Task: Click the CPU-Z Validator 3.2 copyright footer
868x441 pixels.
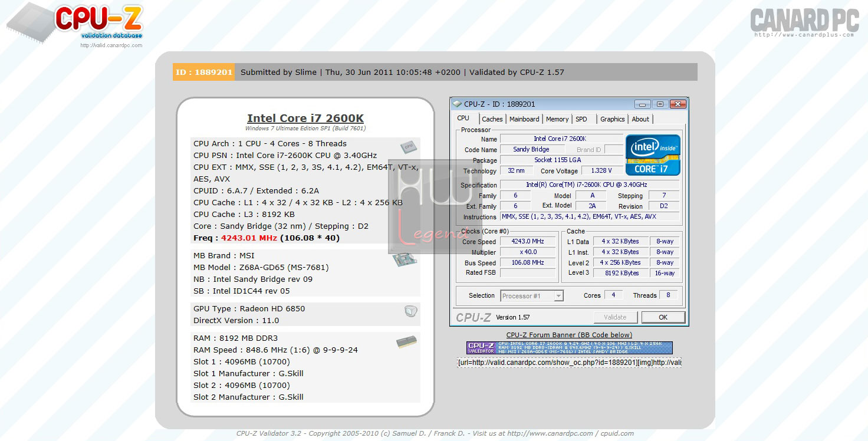Action: pyautogui.click(x=435, y=433)
